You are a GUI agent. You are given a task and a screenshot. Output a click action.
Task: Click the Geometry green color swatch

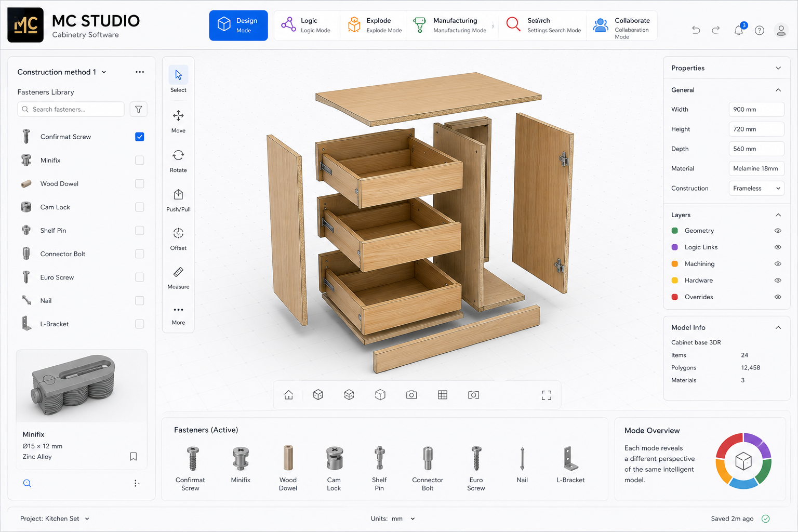tap(675, 231)
